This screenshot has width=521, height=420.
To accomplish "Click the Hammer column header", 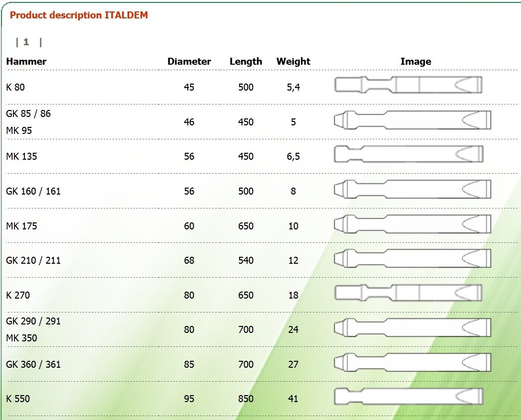I will pyautogui.click(x=26, y=61).
